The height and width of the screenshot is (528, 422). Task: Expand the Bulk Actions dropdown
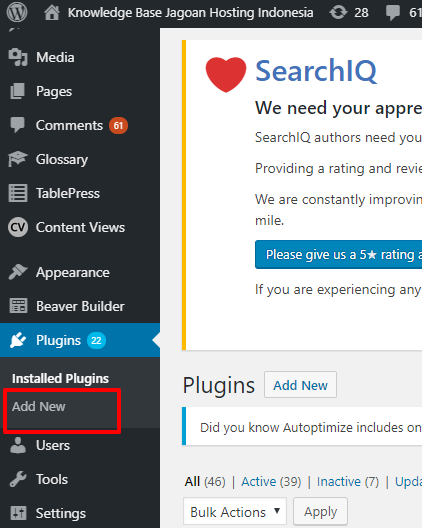pos(235,512)
